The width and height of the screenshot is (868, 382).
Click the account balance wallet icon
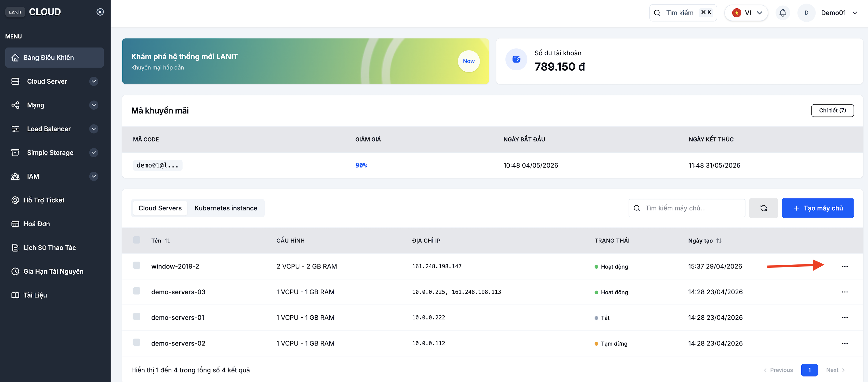(516, 59)
